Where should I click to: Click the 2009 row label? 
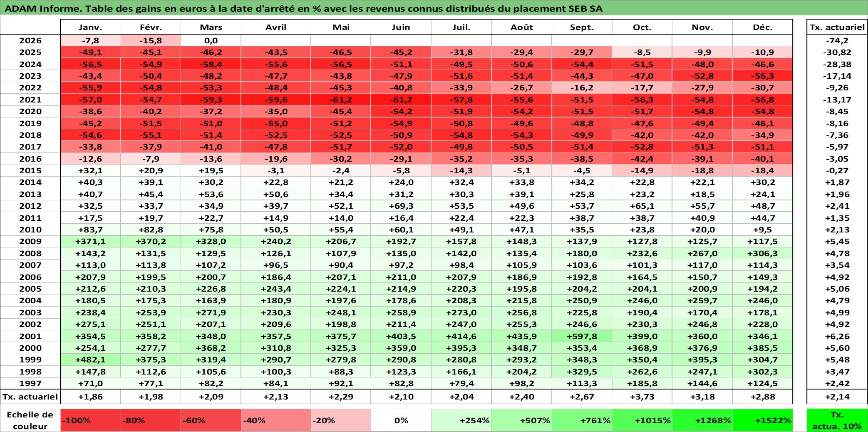coord(30,241)
